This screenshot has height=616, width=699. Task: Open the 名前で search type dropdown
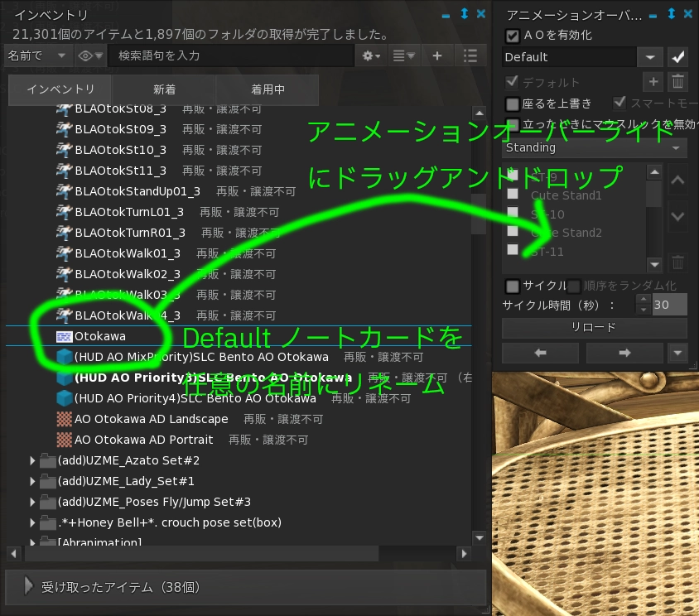tap(37, 55)
